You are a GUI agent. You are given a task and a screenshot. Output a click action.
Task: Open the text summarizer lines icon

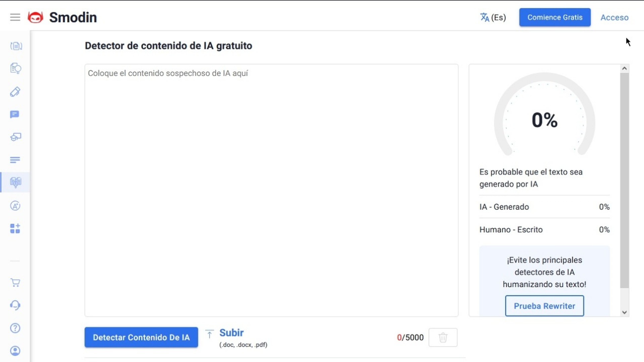[15, 160]
